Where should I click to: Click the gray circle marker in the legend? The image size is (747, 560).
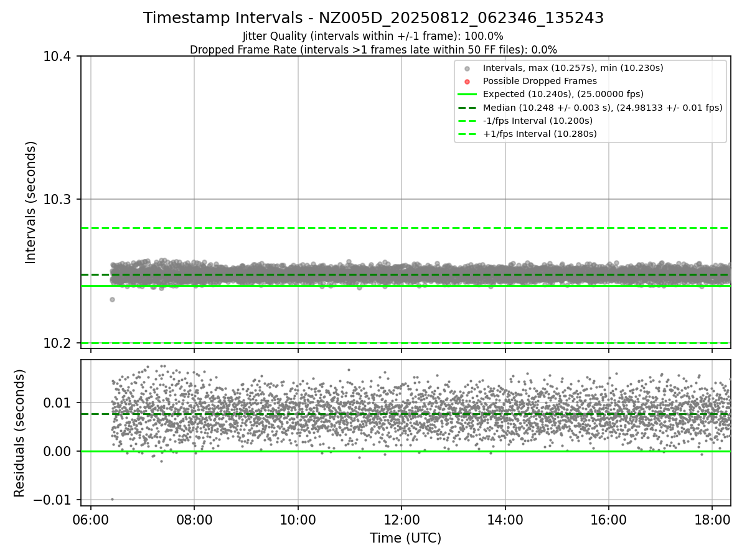467,68
